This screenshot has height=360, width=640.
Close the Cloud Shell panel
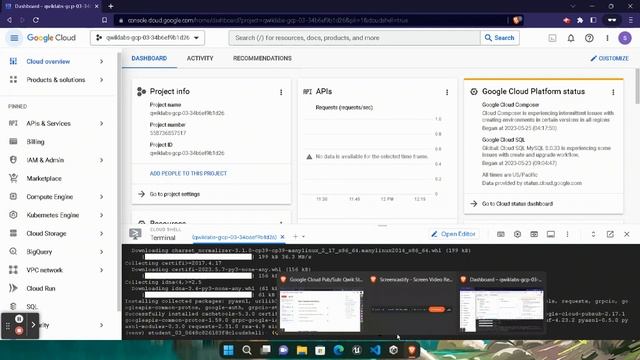[627, 234]
